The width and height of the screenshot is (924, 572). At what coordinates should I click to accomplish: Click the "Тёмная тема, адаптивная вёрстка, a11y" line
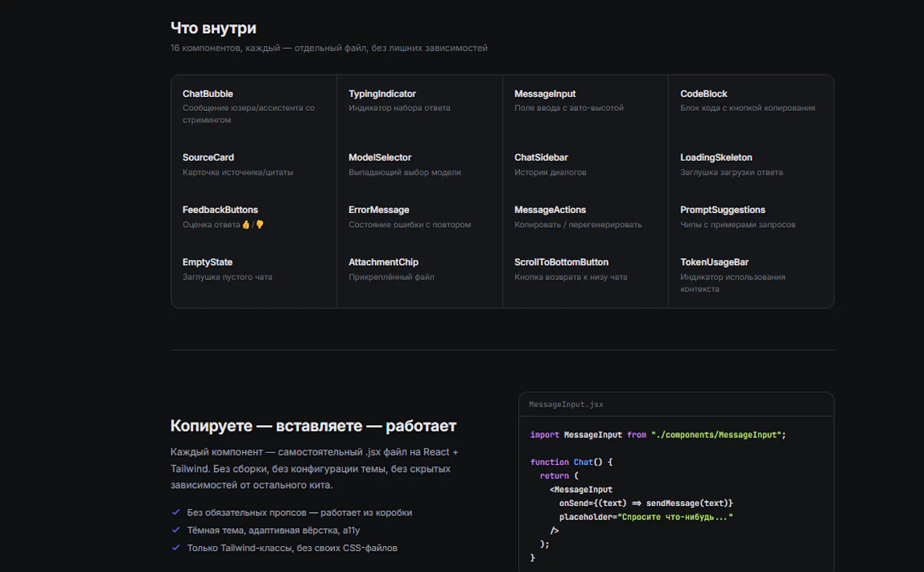pos(273,530)
